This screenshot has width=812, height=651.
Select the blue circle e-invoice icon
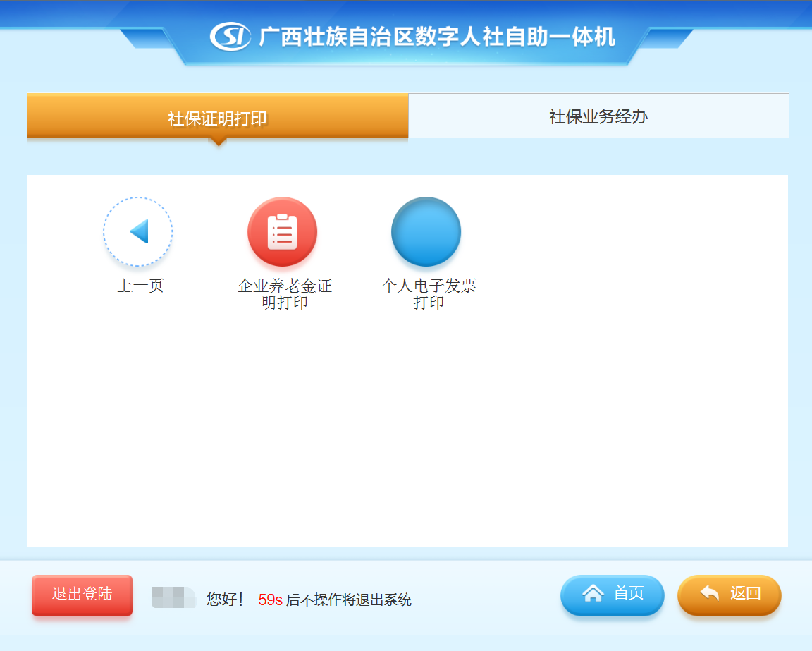tap(426, 231)
